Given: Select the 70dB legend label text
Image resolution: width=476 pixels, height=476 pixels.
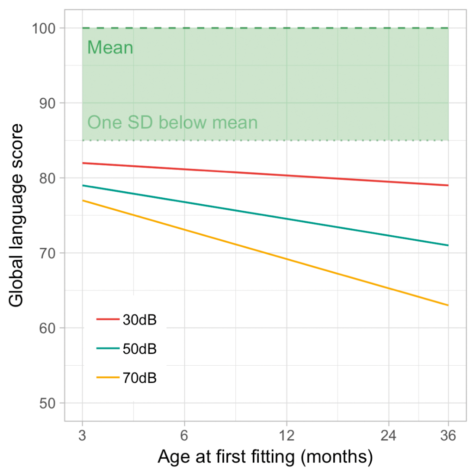Looking at the screenshot, I should (139, 378).
